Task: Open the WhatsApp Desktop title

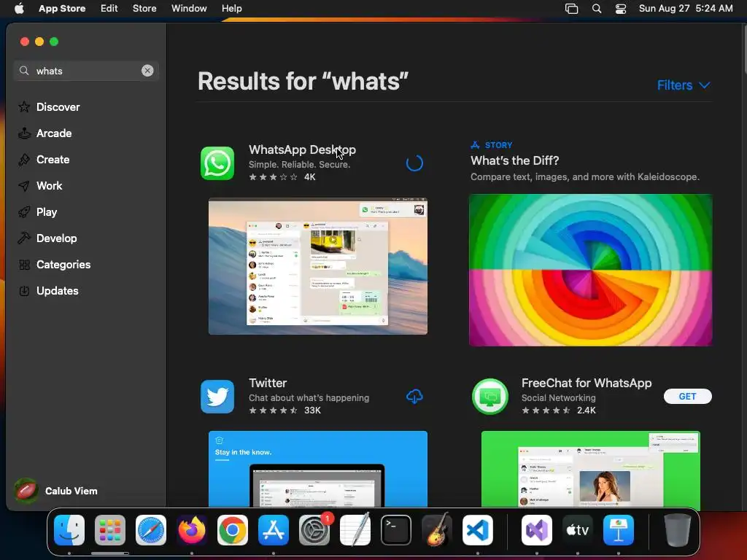Action: pyautogui.click(x=302, y=149)
